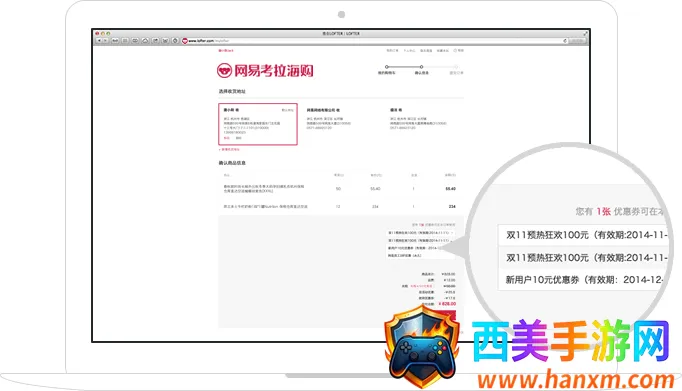Reload the page from the address bar
The height and width of the screenshot is (391, 682).
[x=565, y=40]
